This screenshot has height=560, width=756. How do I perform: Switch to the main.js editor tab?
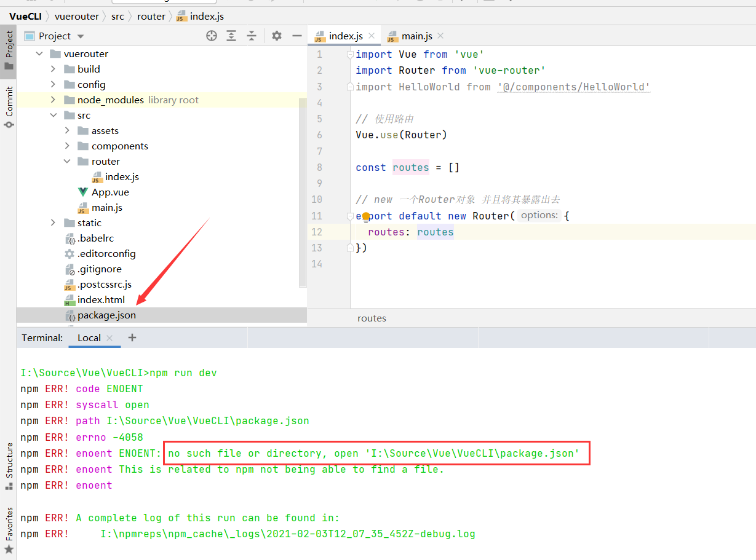click(413, 36)
